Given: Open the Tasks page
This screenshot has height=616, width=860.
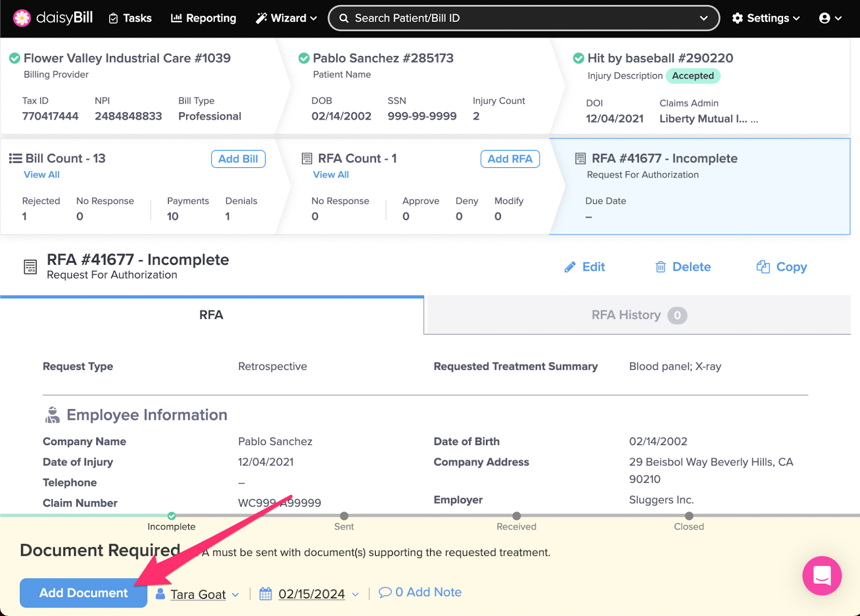Looking at the screenshot, I should point(130,18).
